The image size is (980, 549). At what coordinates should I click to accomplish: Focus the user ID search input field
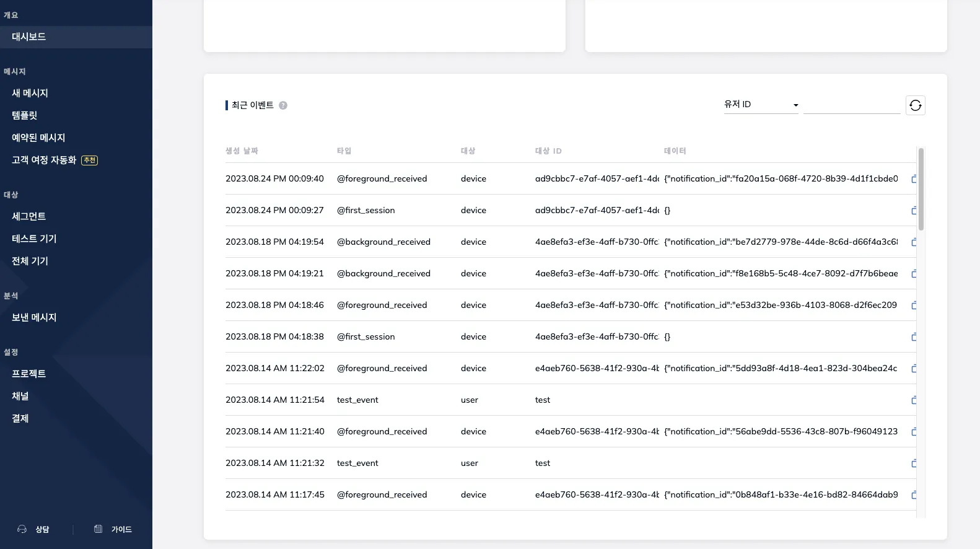click(x=852, y=105)
